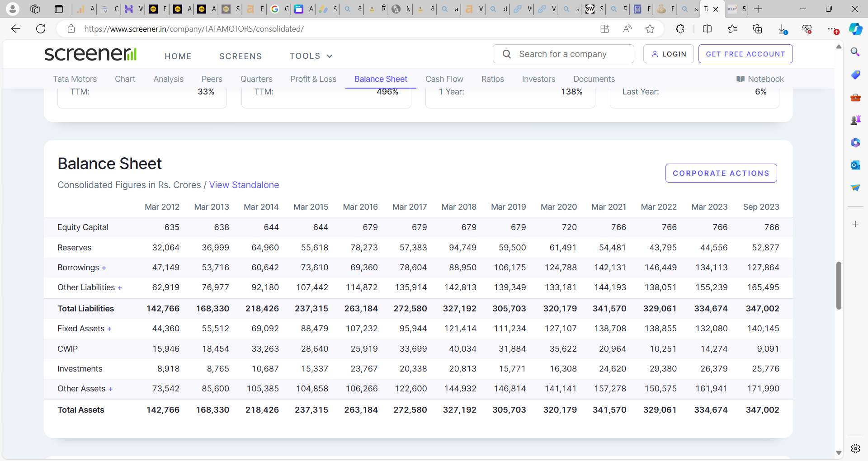Click the browser Back arrow
The width and height of the screenshot is (868, 461).
click(16, 29)
